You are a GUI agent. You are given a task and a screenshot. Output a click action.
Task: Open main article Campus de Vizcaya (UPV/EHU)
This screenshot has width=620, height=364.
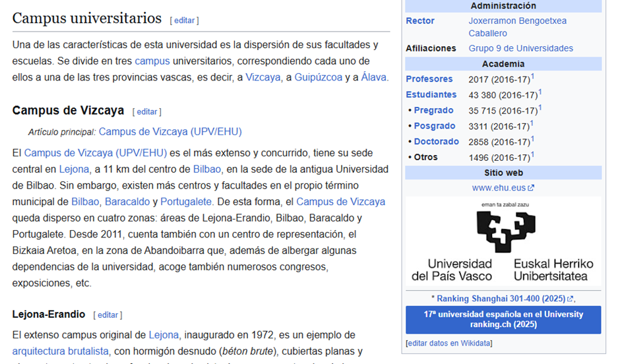point(170,132)
